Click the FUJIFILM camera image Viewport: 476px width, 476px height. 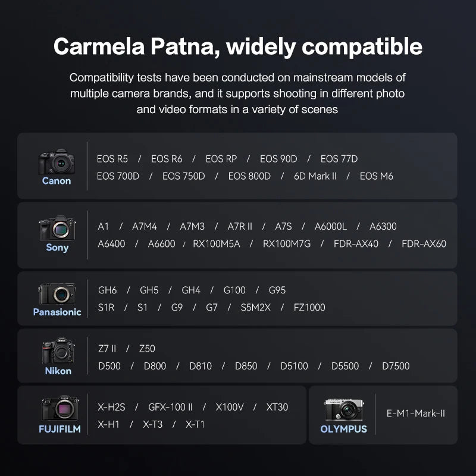tap(60, 408)
